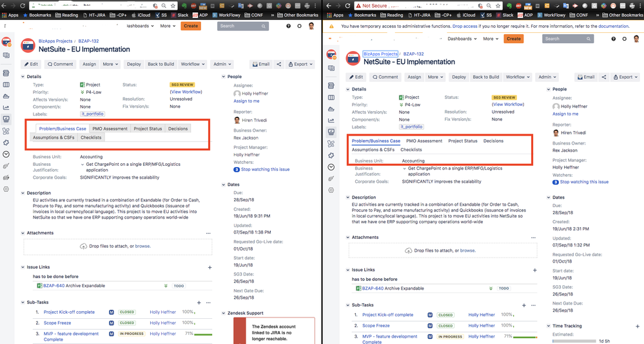Open Attachments ellipsis menu in left window
644x344 pixels.
208,233
